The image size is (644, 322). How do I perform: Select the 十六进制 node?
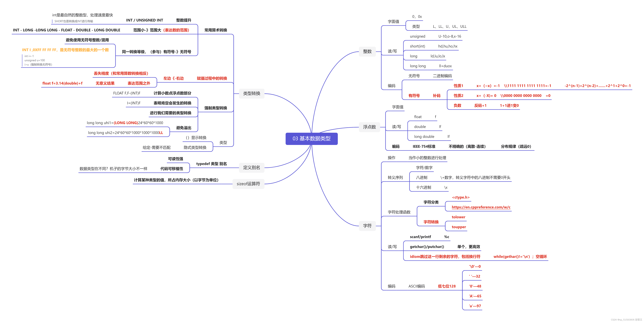point(423,188)
